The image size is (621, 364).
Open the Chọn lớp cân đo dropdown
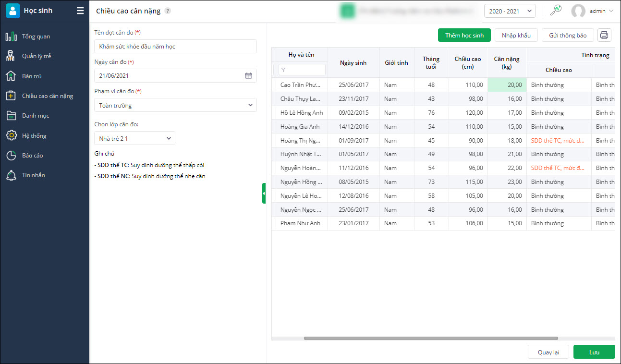tap(134, 138)
